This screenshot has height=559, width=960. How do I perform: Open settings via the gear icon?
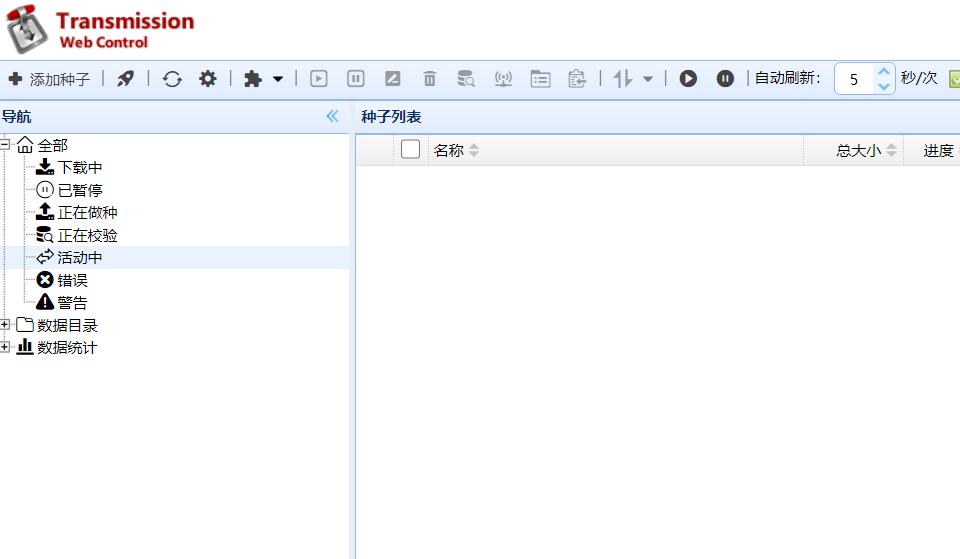pos(207,79)
